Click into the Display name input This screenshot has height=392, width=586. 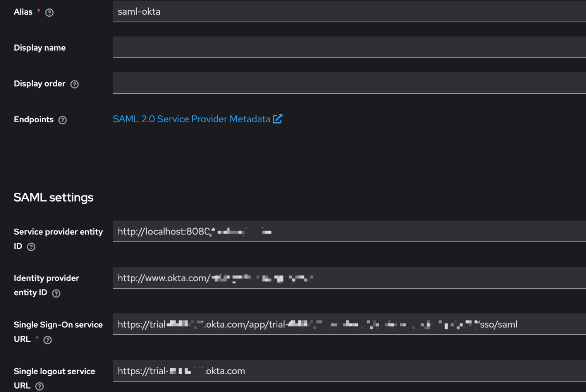click(349, 47)
